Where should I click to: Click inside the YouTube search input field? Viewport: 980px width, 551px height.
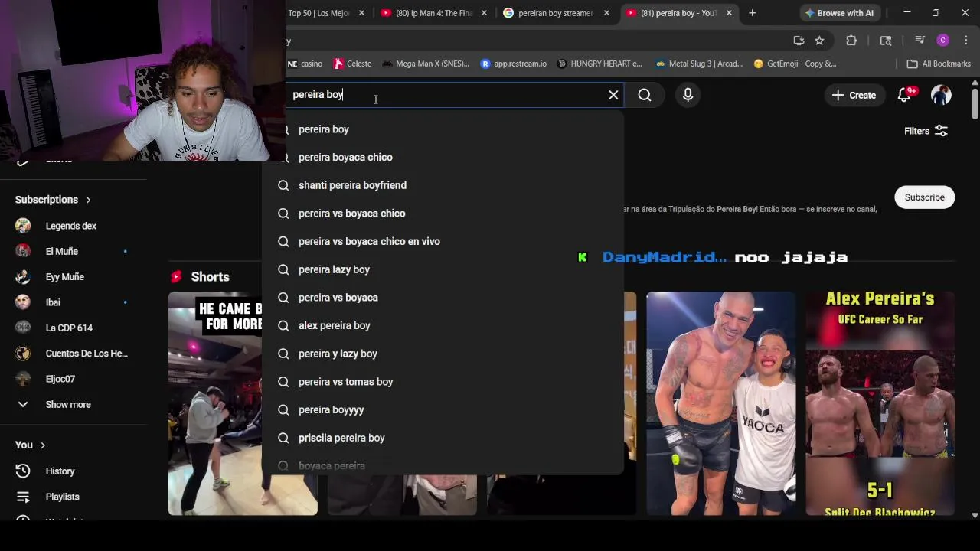tap(444, 95)
